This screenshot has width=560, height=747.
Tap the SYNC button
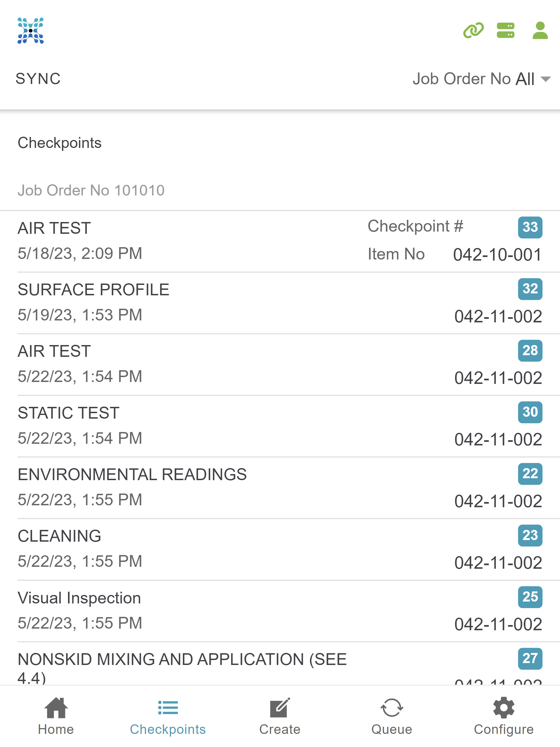[x=38, y=79]
